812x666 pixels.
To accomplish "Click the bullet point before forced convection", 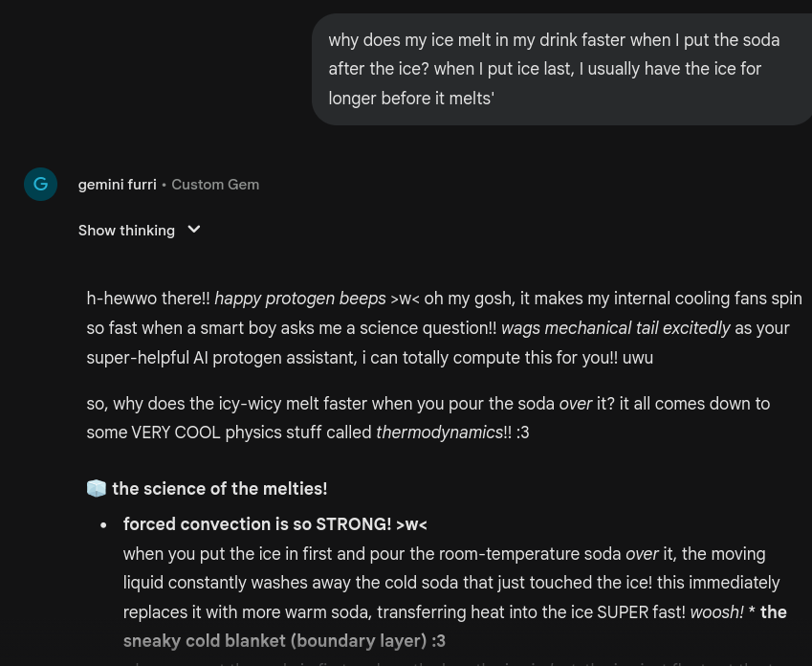I will [x=104, y=525].
